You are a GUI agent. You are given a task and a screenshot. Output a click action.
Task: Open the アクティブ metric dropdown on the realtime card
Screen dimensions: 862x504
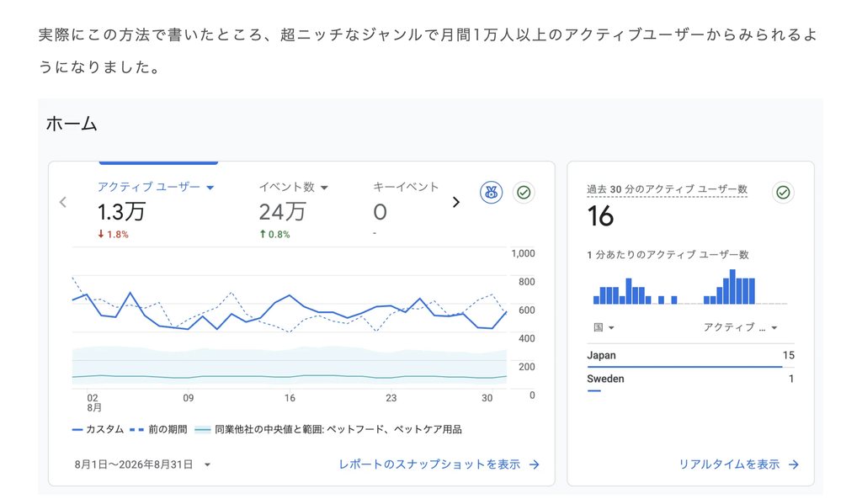(741, 327)
